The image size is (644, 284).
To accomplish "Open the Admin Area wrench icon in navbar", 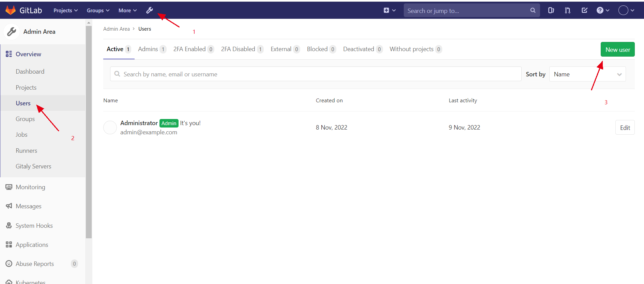I will [x=150, y=11].
